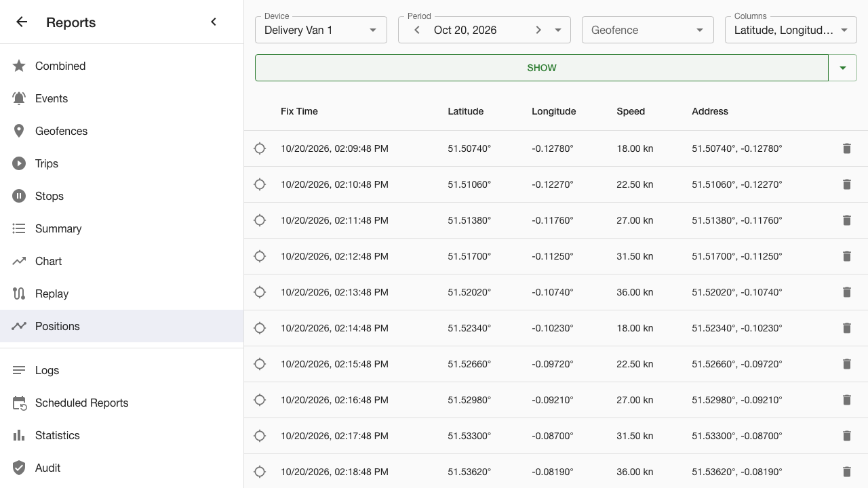This screenshot has height=488, width=868.
Task: Click the Logs lines icon
Action: pyautogui.click(x=19, y=370)
